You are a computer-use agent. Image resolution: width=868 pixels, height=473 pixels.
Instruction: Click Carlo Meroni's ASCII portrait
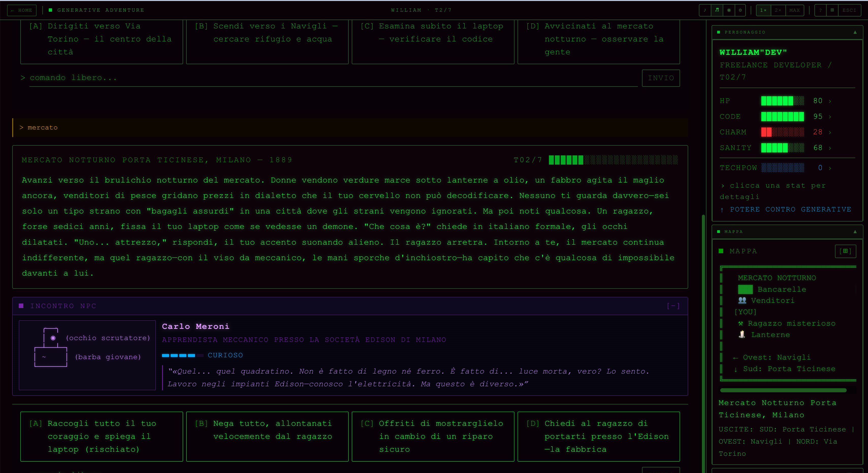click(87, 355)
